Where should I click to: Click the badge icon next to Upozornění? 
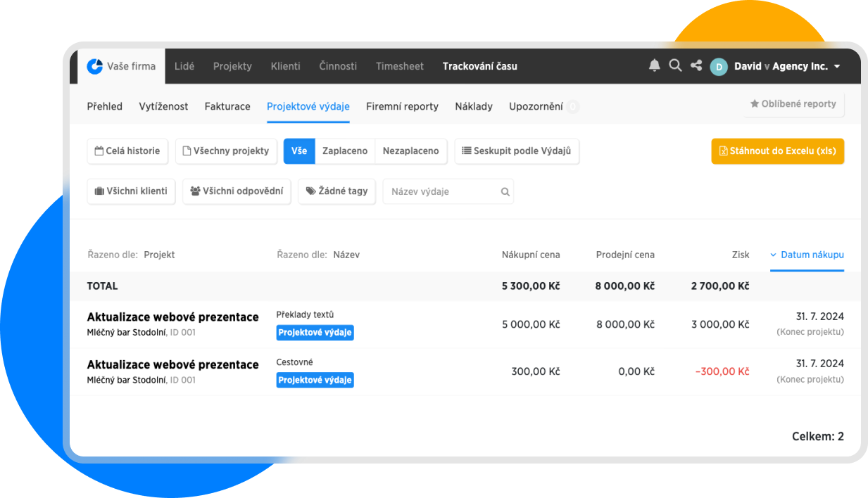(573, 107)
